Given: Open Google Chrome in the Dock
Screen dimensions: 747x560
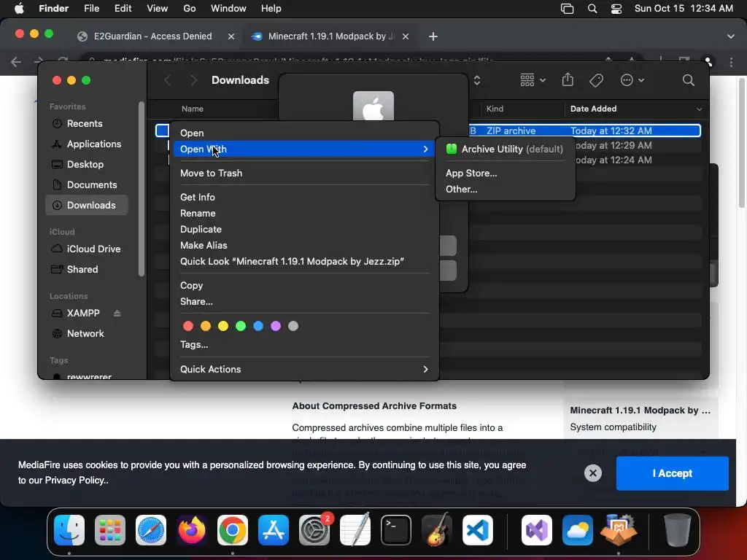Looking at the screenshot, I should click(233, 530).
